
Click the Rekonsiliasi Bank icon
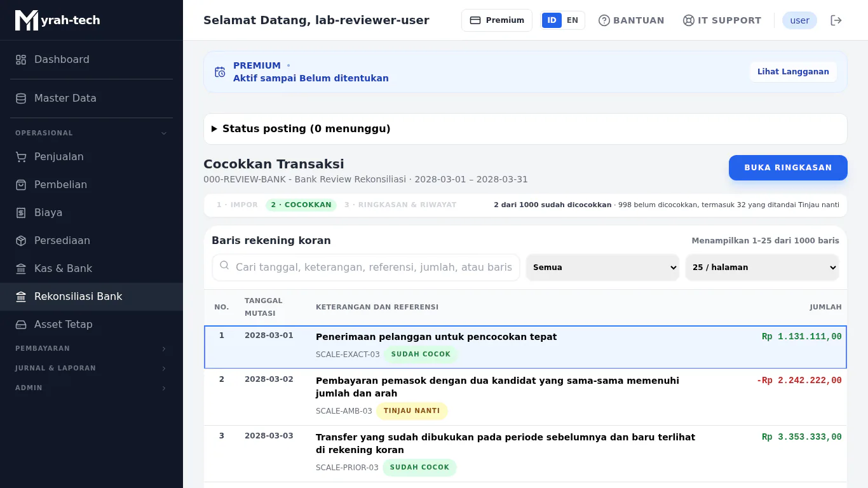coord(21,297)
